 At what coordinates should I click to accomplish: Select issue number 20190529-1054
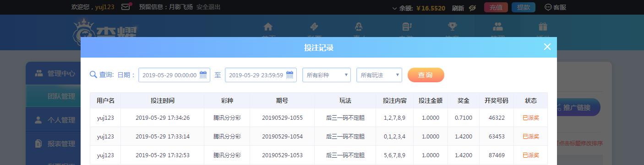coord(282,137)
